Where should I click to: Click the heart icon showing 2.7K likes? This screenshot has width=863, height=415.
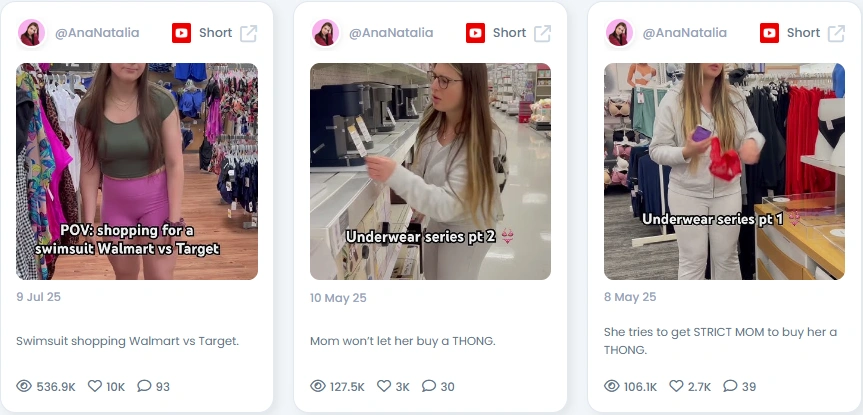[x=676, y=386]
